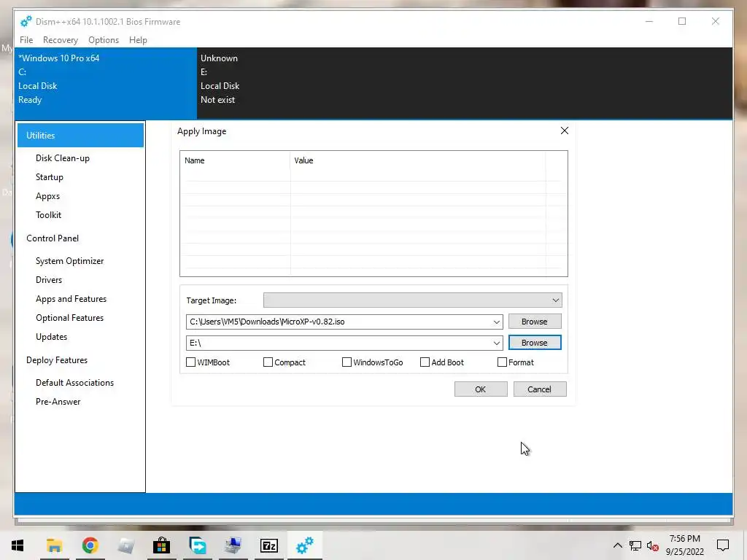Open the Windows Start menu
Viewport: 747px width, 560px height.
pos(18,545)
